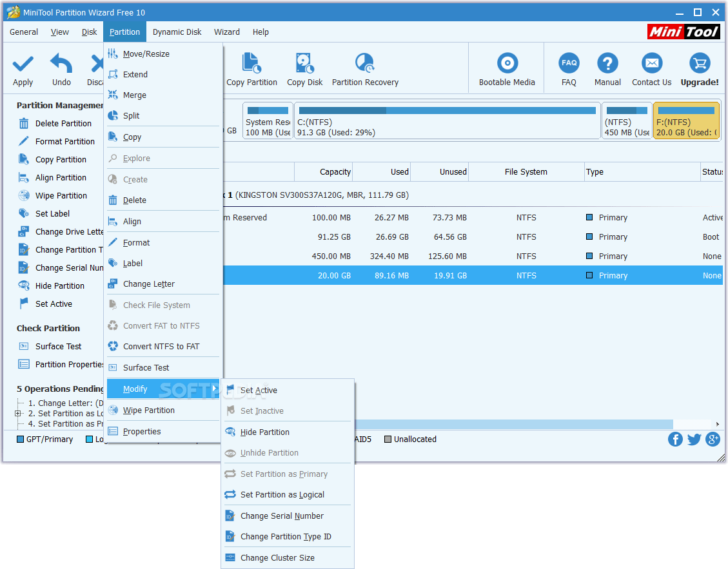Click the Undo arrow icon

click(61, 63)
